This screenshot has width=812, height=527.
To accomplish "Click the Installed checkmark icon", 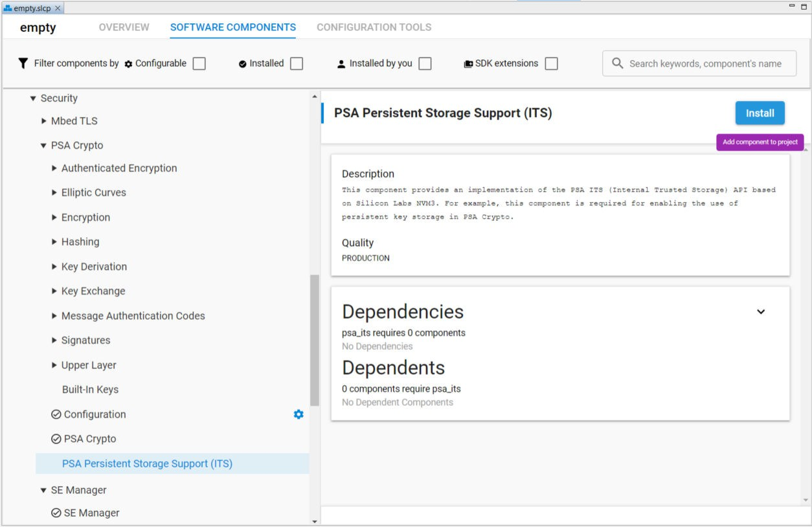I will click(242, 63).
